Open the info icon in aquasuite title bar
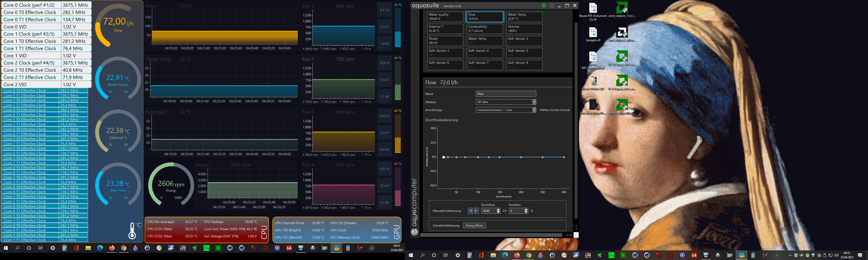 (552, 6)
